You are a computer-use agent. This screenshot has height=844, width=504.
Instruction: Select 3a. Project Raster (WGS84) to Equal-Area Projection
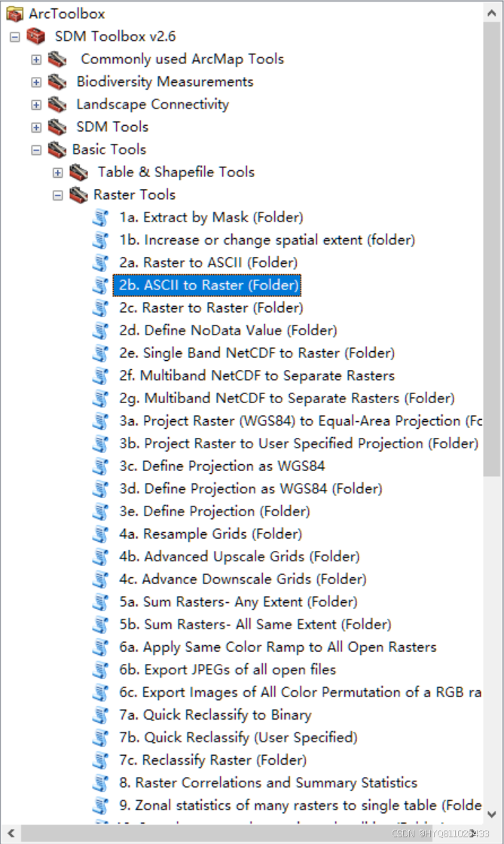click(x=300, y=421)
